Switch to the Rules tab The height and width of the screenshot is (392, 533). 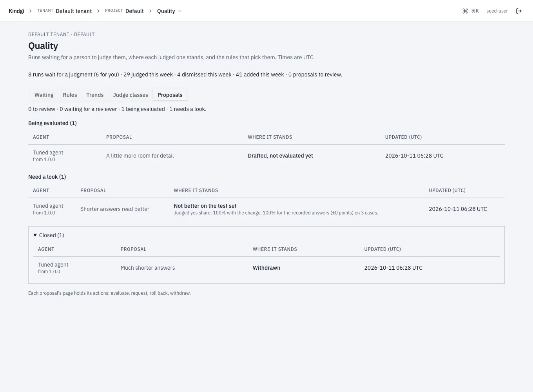click(70, 95)
